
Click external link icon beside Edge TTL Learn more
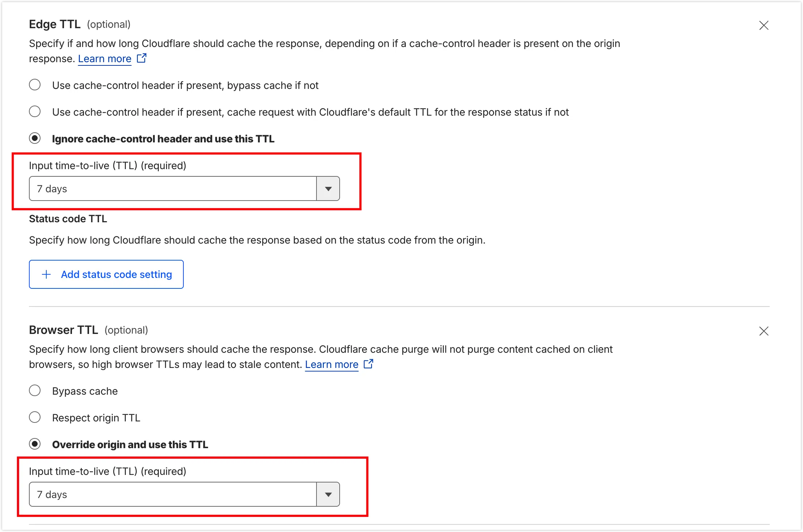click(142, 58)
